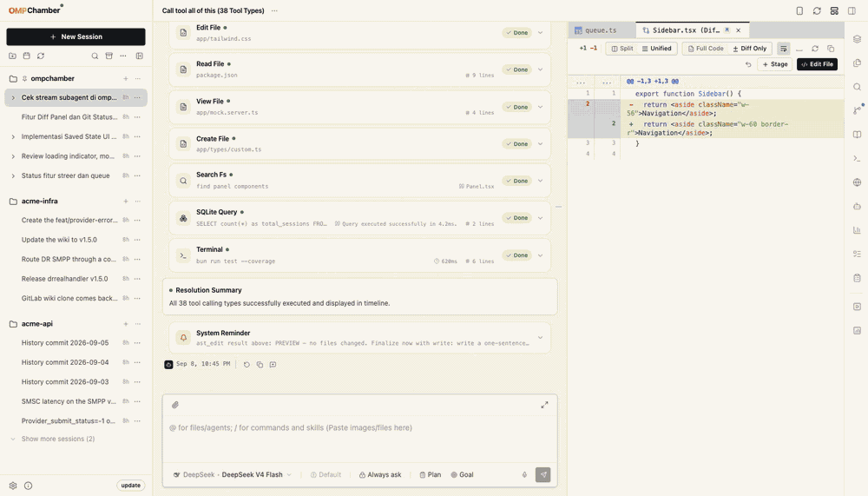Close the Sidebar.tsx tab
868x496 pixels.
click(739, 30)
